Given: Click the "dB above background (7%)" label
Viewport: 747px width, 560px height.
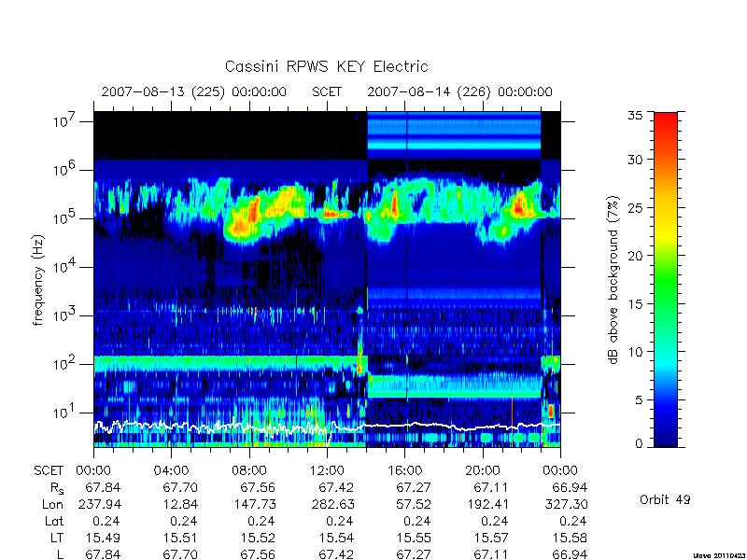Looking at the screenshot, I should pos(613,280).
